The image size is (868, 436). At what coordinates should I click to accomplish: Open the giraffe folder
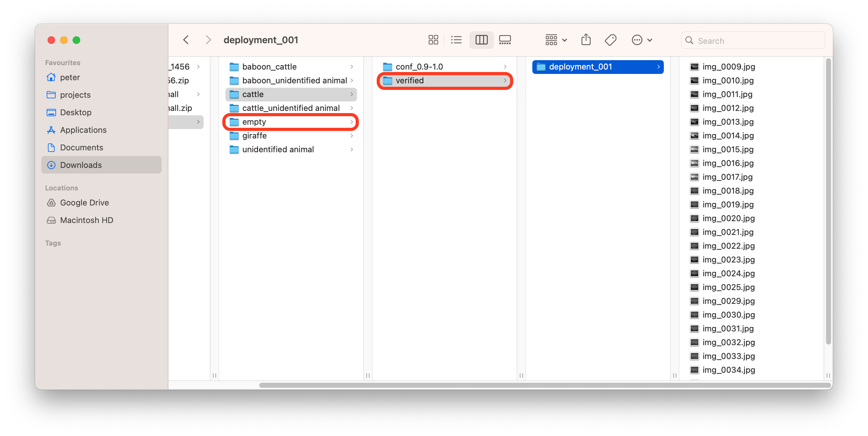(254, 135)
